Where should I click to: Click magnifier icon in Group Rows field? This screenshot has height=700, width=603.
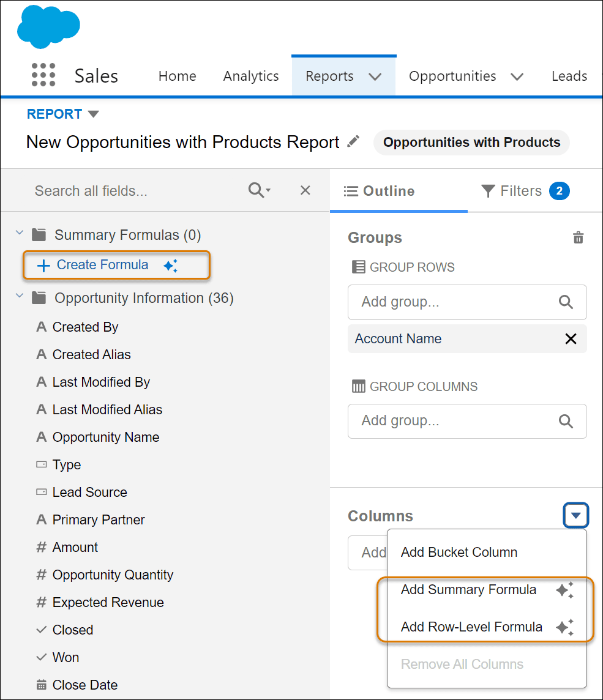pyautogui.click(x=566, y=302)
